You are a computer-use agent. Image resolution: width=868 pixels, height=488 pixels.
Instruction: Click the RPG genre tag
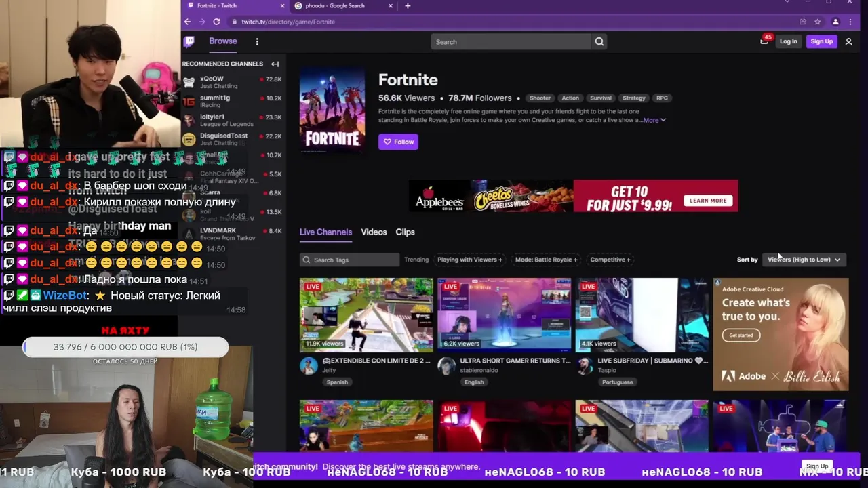coord(662,98)
